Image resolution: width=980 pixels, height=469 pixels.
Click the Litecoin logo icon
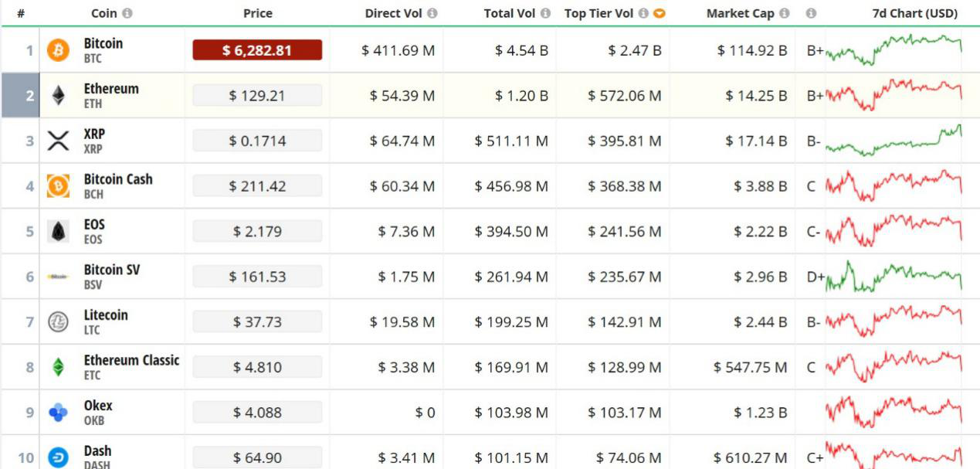click(58, 322)
